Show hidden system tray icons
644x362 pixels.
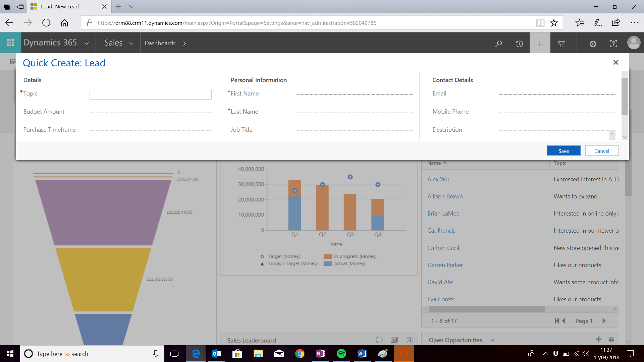coord(545,354)
